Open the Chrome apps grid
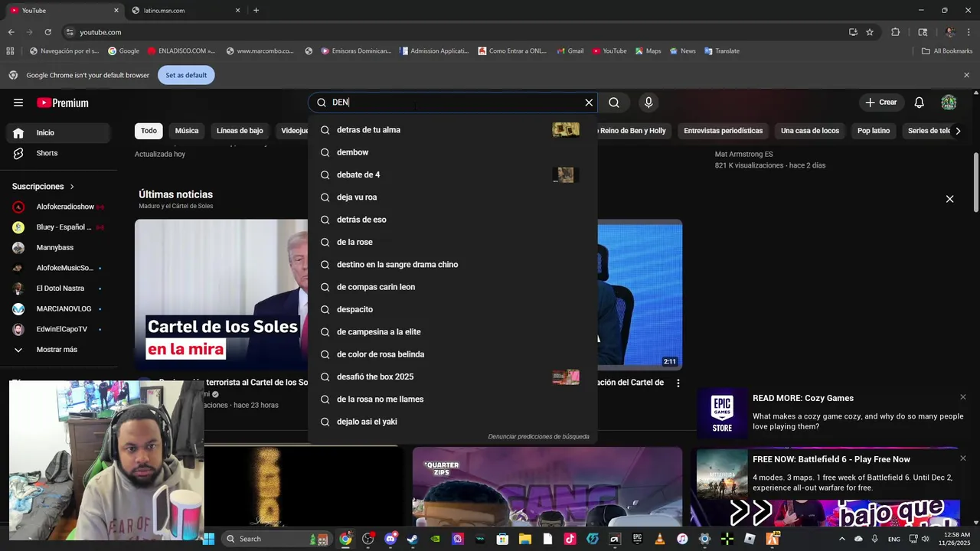Screen dimensions: 980x551 10,51
